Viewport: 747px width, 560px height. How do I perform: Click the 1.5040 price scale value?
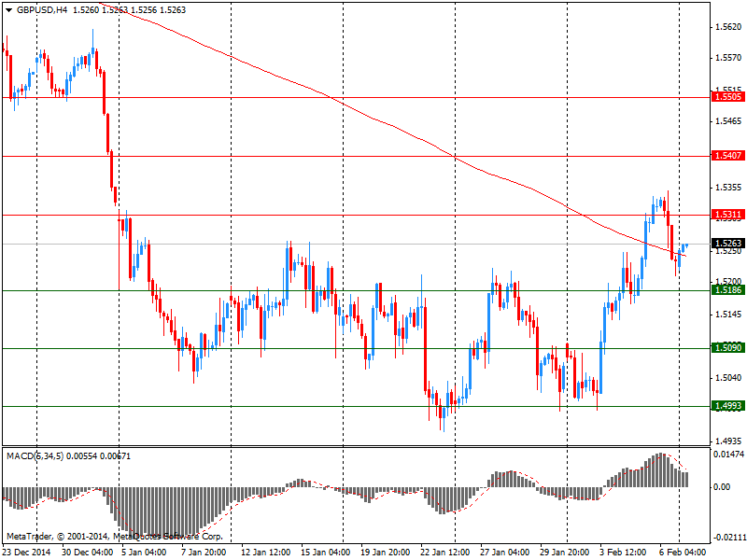pyautogui.click(x=728, y=378)
